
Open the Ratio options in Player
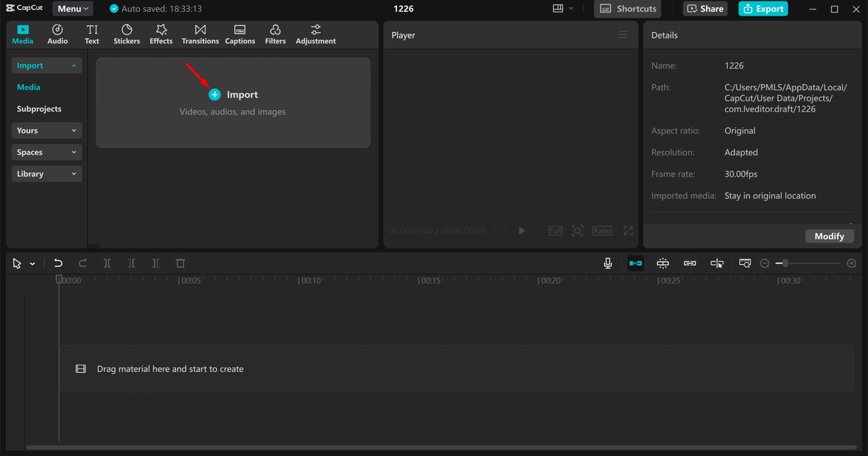click(x=602, y=230)
